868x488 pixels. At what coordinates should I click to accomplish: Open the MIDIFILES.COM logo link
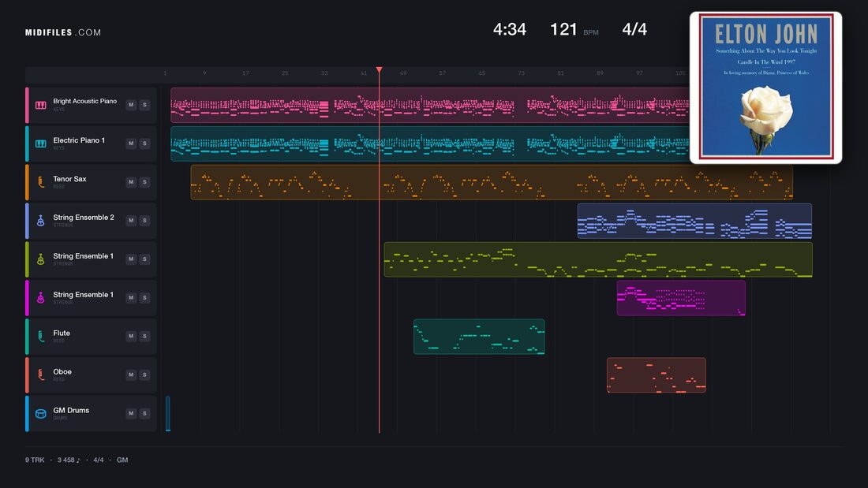tap(63, 32)
